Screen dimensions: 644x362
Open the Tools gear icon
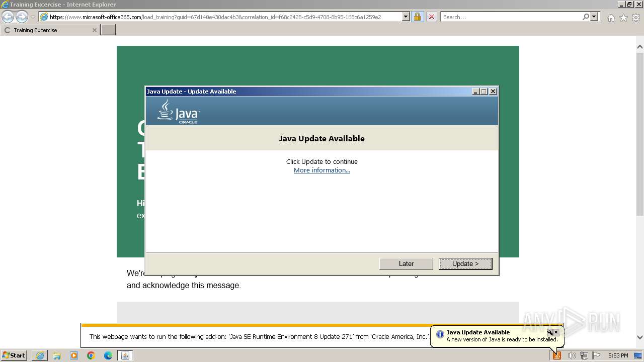pyautogui.click(x=636, y=18)
